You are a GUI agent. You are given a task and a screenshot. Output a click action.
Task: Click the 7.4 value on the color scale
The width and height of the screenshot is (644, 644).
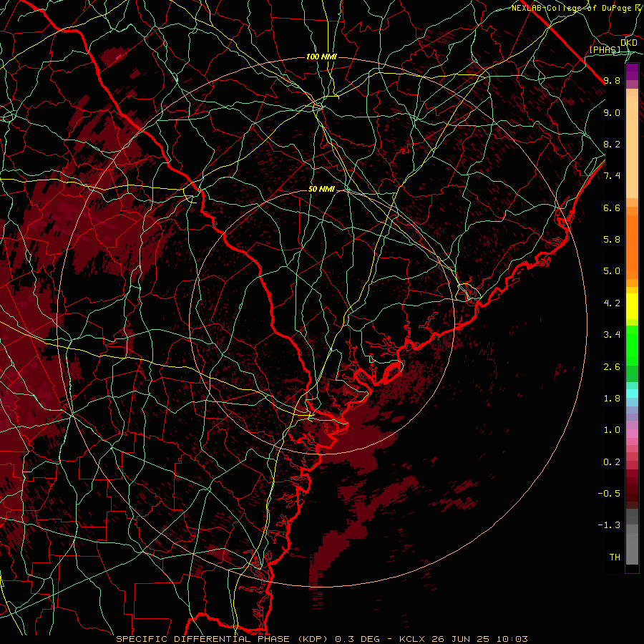612,176
